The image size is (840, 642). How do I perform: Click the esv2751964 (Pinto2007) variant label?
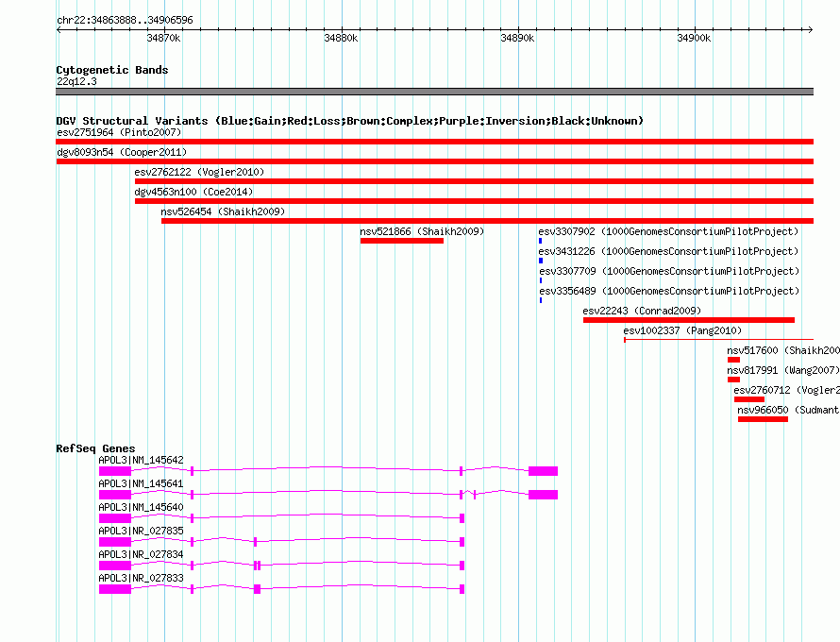(x=119, y=132)
